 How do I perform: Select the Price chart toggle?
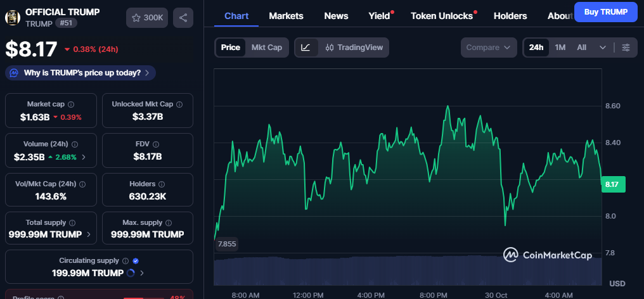(x=231, y=48)
